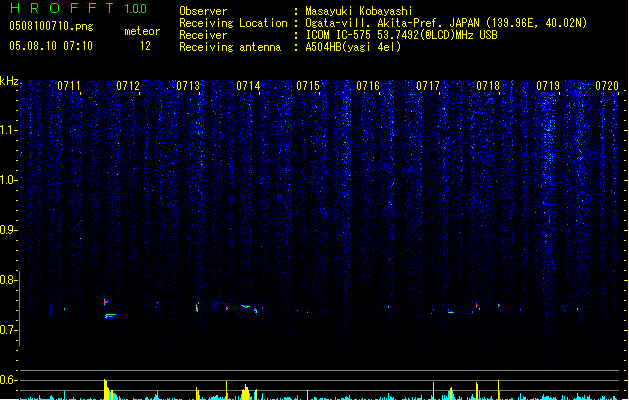Click the date 05.08.10 07:10
Image resolution: width=629 pixels, height=400 pixels.
[51, 46]
